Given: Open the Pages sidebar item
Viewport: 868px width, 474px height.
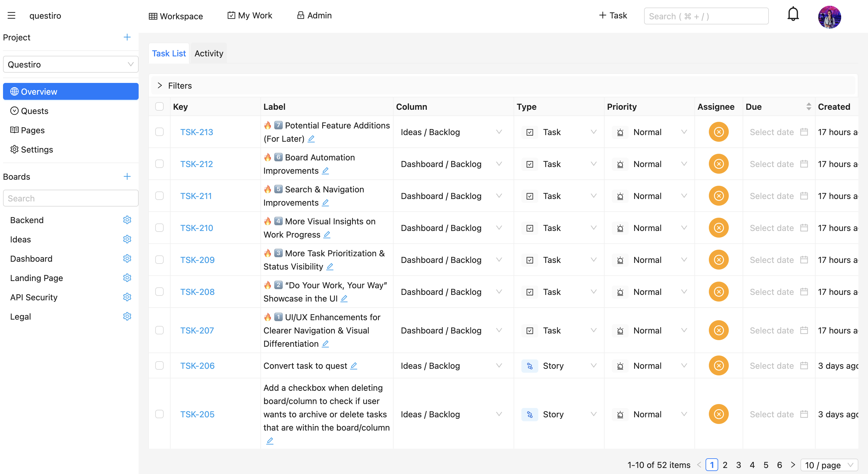Looking at the screenshot, I should click(71, 130).
